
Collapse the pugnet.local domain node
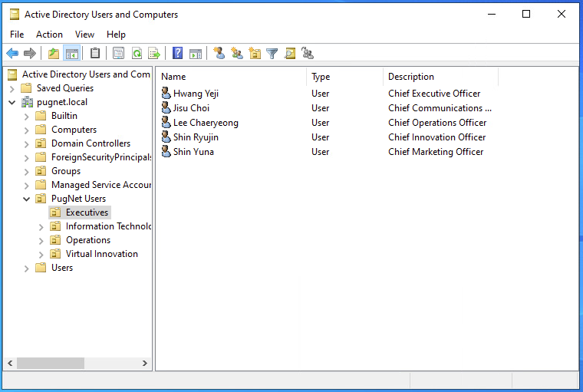coord(12,102)
